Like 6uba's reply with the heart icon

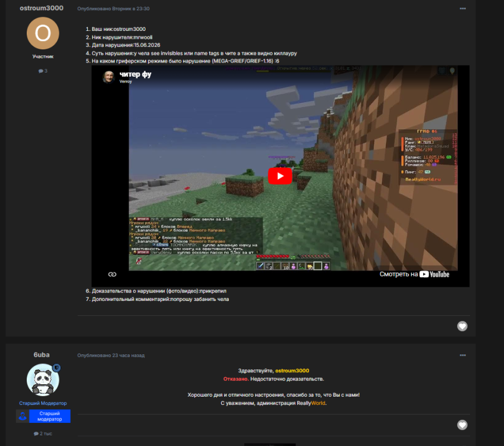(x=462, y=425)
